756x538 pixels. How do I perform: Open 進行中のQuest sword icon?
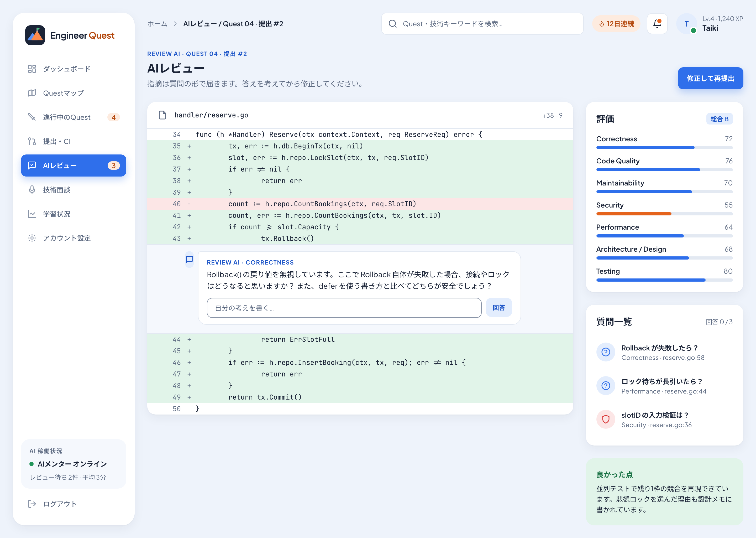(32, 117)
